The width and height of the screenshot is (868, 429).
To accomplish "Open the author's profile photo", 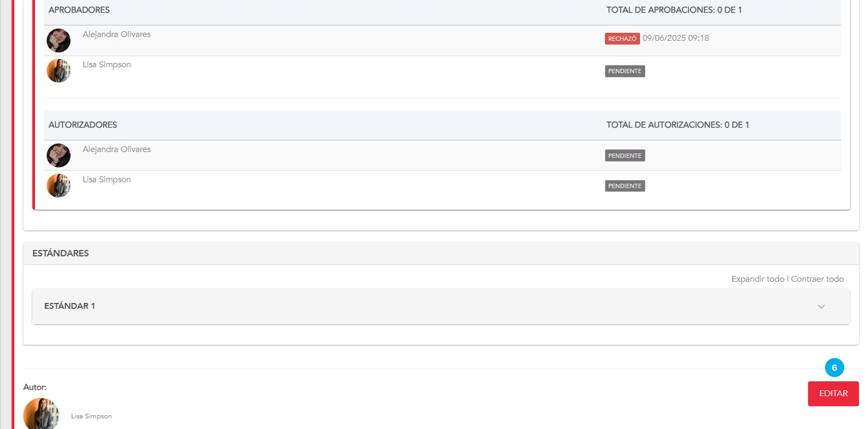I will click(x=41, y=414).
